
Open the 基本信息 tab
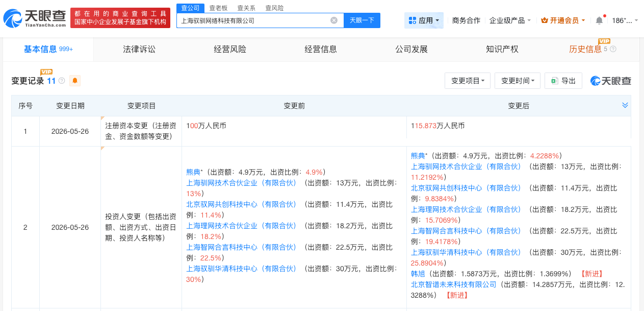pos(48,49)
